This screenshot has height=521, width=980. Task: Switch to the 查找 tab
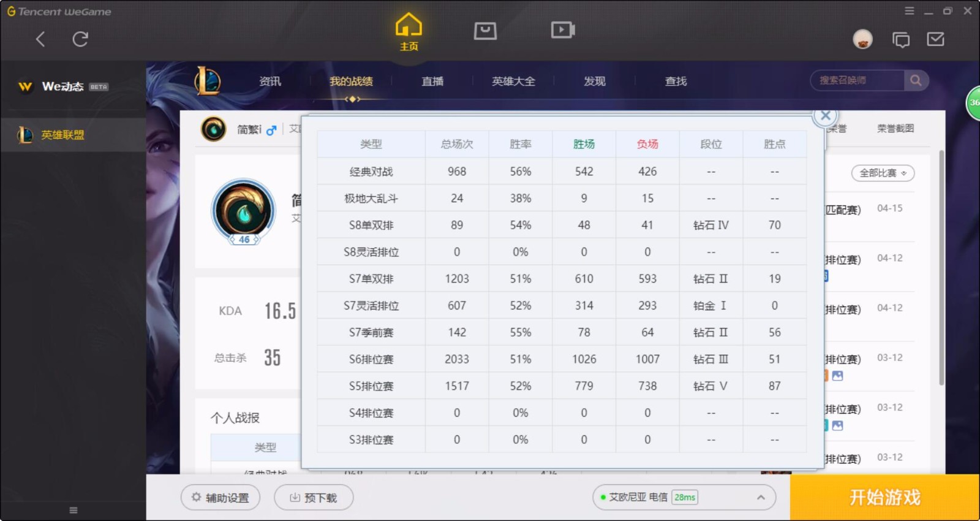click(676, 82)
